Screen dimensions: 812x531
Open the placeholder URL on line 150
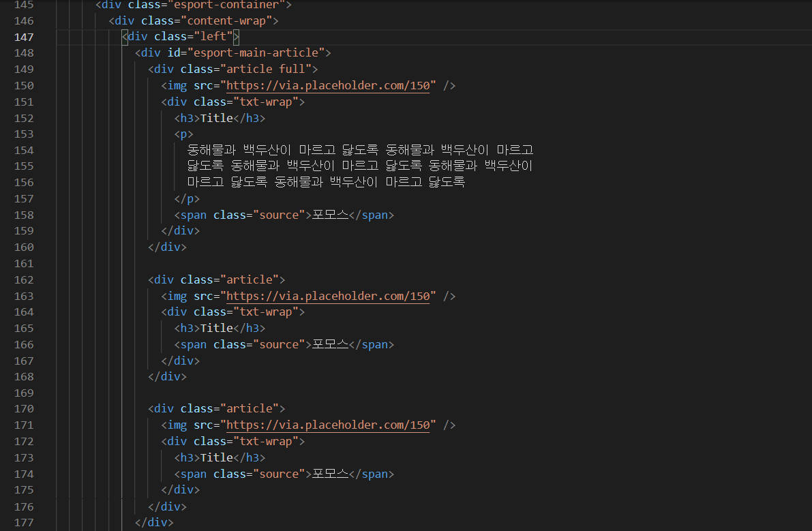pyautogui.click(x=329, y=85)
